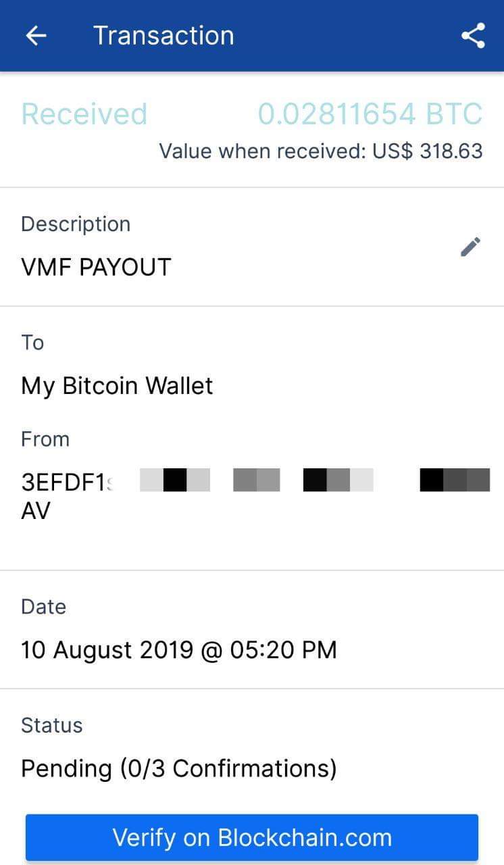Click the From field label

[45, 439]
